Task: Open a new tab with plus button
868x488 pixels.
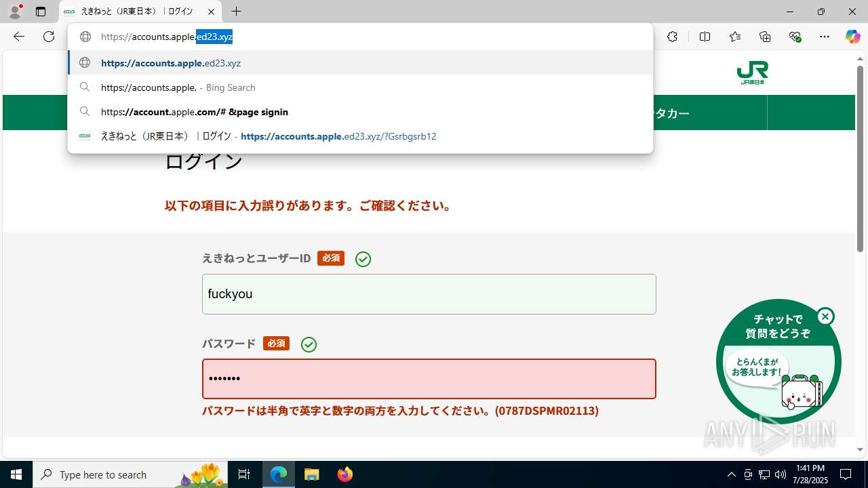Action: tap(236, 12)
